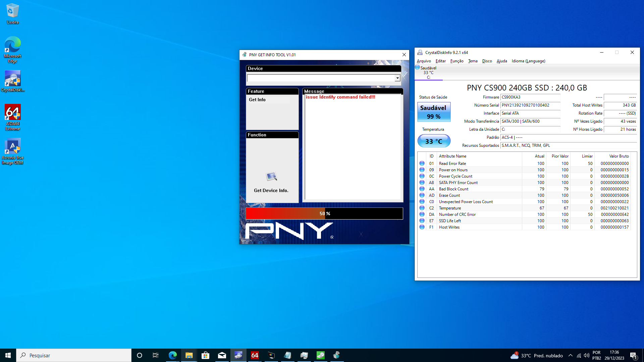Image resolution: width=644 pixels, height=362 pixels.
Task: Select the Number of CRC Error row
Action: point(524,215)
